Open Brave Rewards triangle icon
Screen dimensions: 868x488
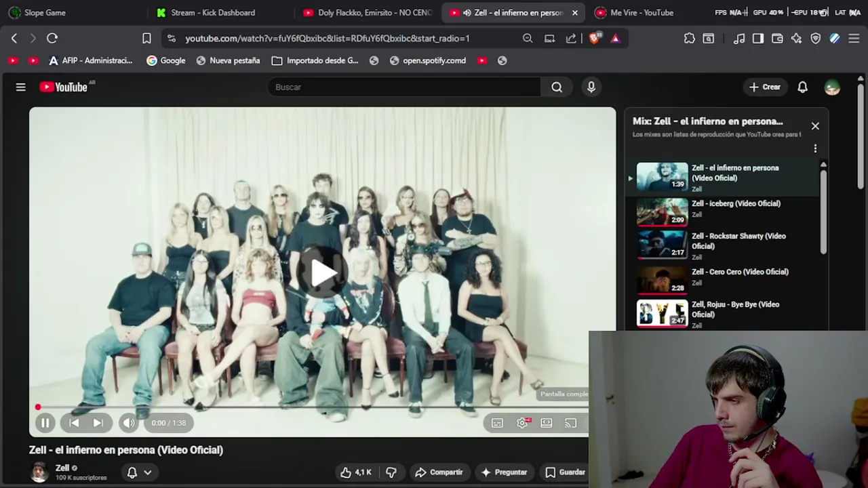[x=615, y=39]
